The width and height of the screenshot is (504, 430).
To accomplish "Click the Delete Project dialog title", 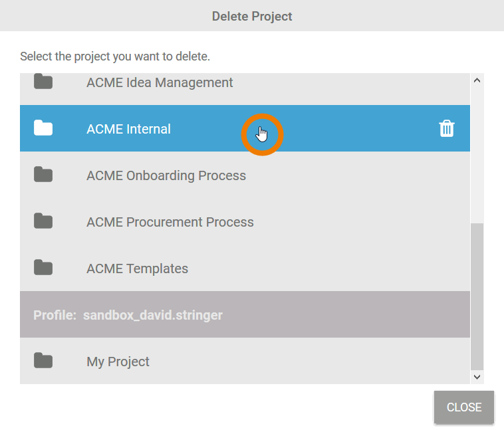I will (x=252, y=16).
